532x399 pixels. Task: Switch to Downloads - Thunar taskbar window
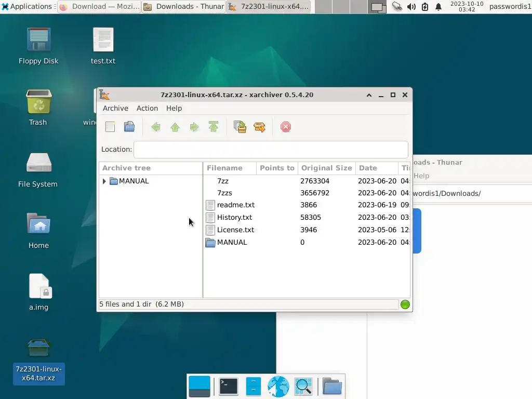183,6
